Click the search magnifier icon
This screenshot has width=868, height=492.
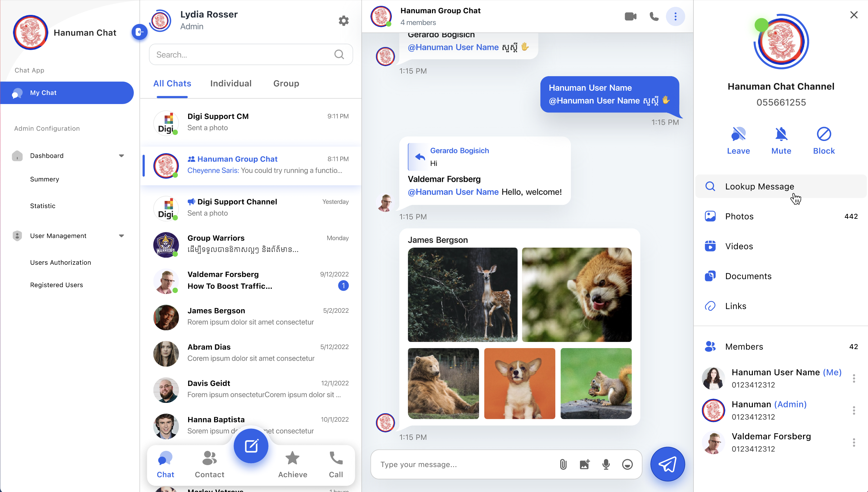tap(339, 54)
